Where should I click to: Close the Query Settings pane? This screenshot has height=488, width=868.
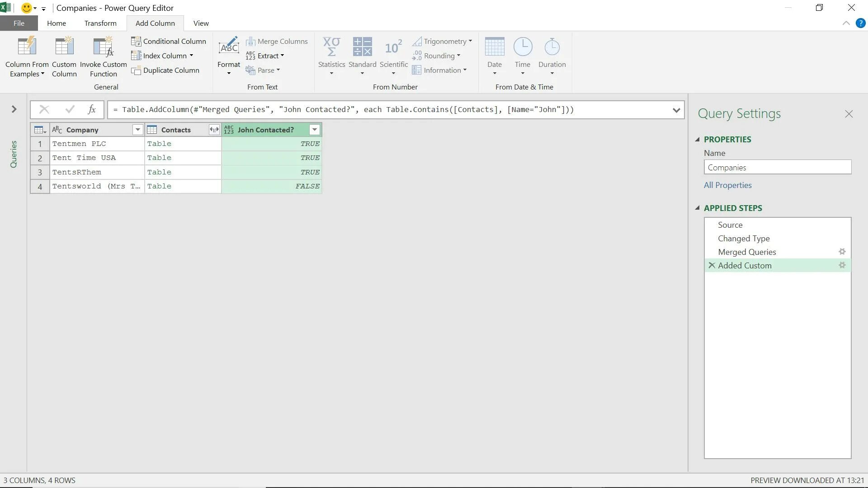849,114
